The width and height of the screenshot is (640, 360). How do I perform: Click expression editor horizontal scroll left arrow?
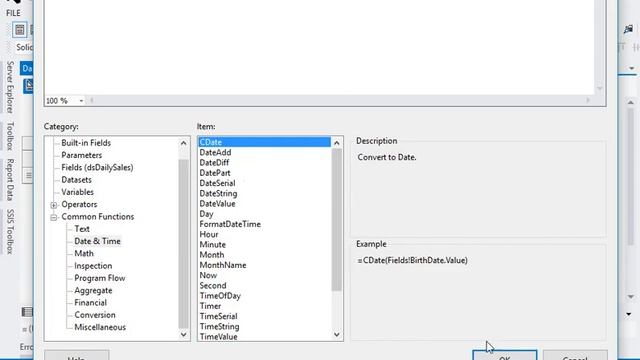click(91, 100)
